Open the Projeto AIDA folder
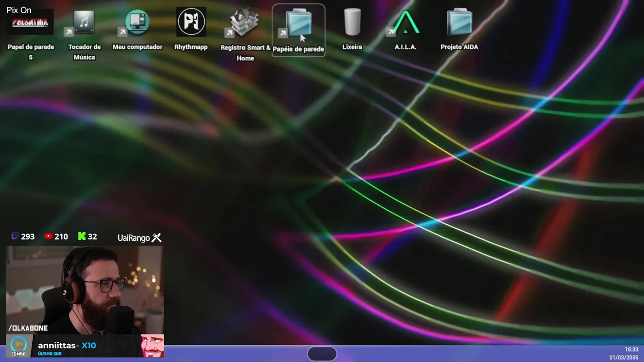This screenshot has width=644, height=362. 459,30
